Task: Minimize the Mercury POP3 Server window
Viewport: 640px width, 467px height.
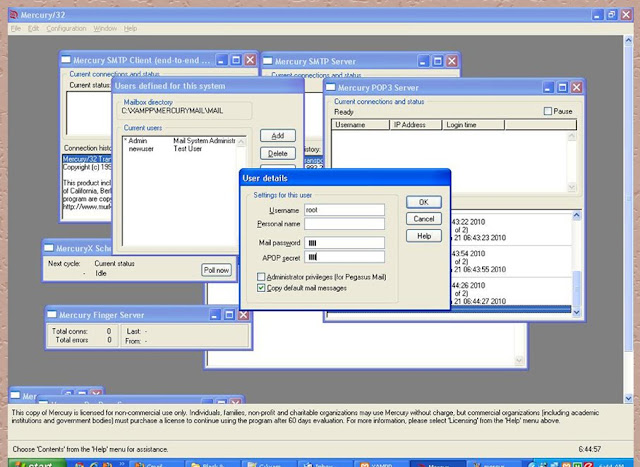Action: (548, 87)
